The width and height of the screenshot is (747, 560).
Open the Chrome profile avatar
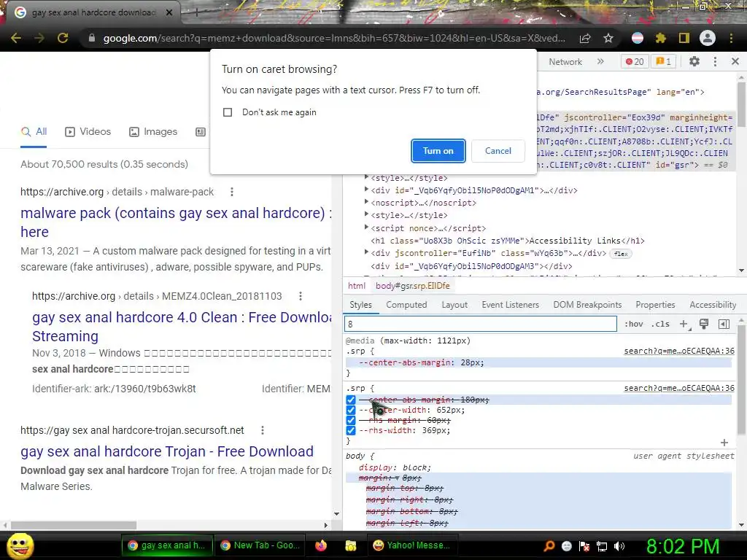point(708,38)
